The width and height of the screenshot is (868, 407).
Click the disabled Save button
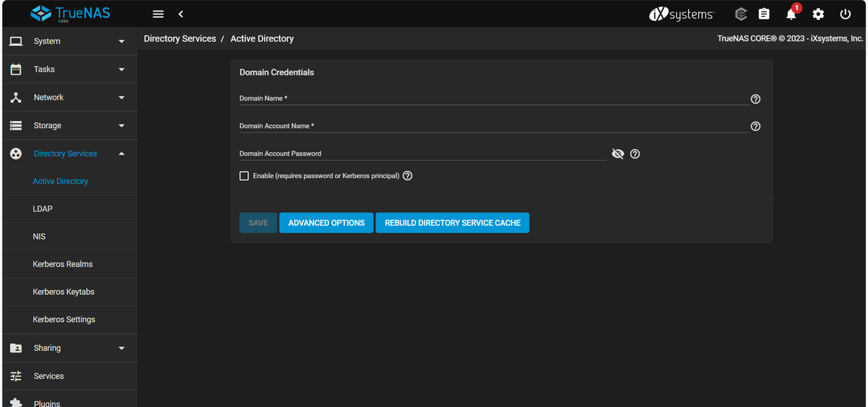coord(258,223)
